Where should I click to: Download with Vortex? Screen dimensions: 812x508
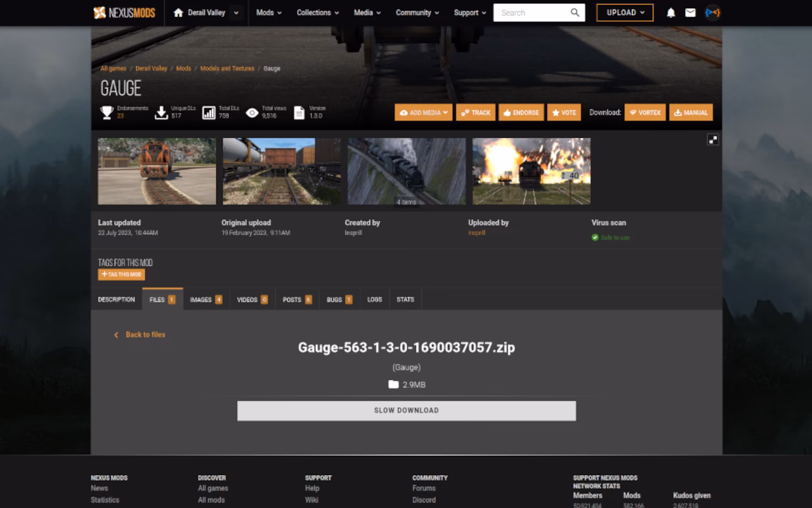[x=645, y=112]
